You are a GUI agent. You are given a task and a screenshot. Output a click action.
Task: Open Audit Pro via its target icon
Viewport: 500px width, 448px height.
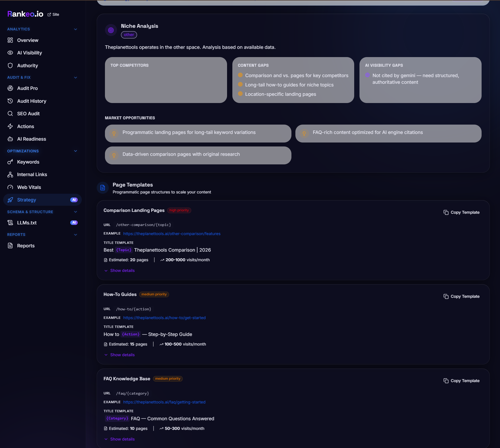click(x=10, y=88)
